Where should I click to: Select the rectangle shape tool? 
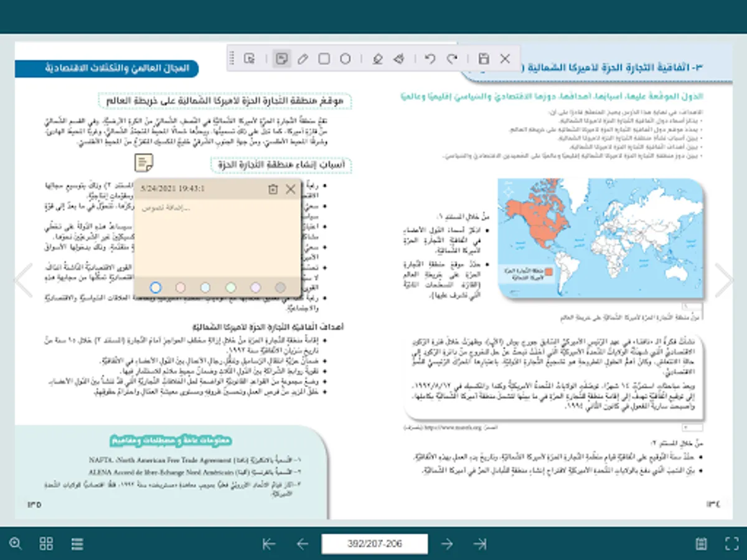pos(324,59)
